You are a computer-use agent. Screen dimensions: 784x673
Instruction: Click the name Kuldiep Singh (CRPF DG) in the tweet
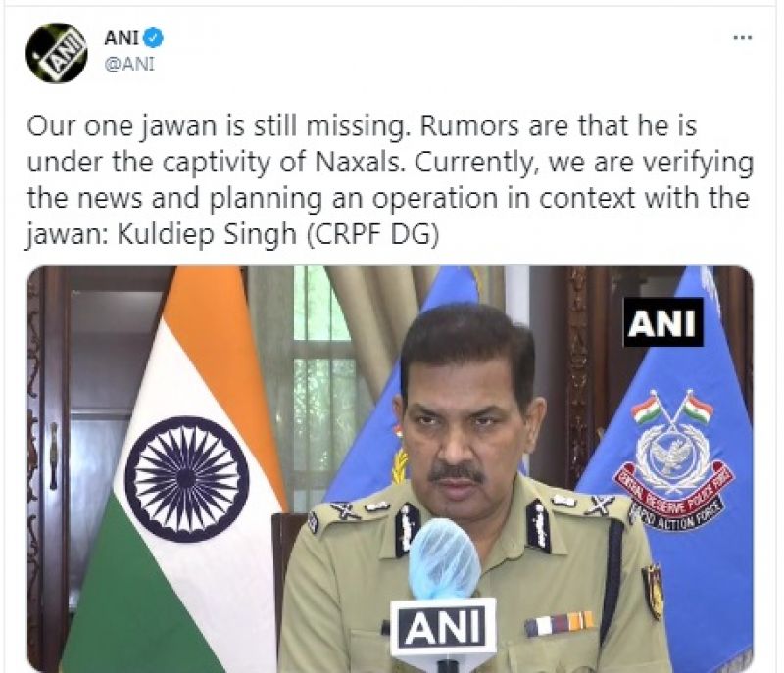[278, 235]
